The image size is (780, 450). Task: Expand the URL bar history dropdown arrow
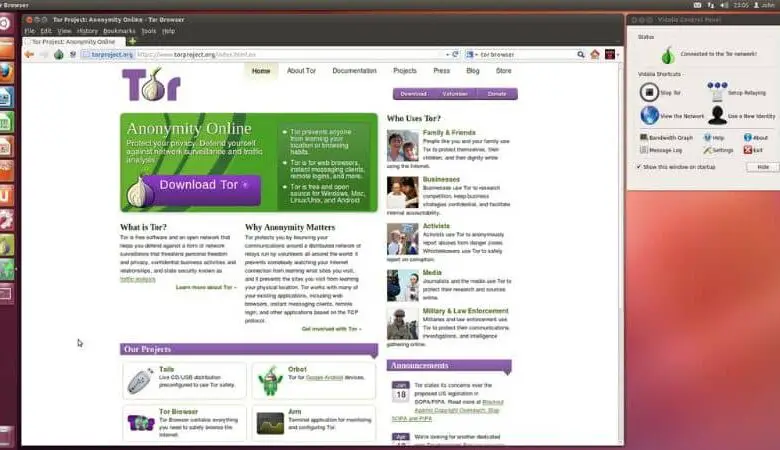point(447,54)
